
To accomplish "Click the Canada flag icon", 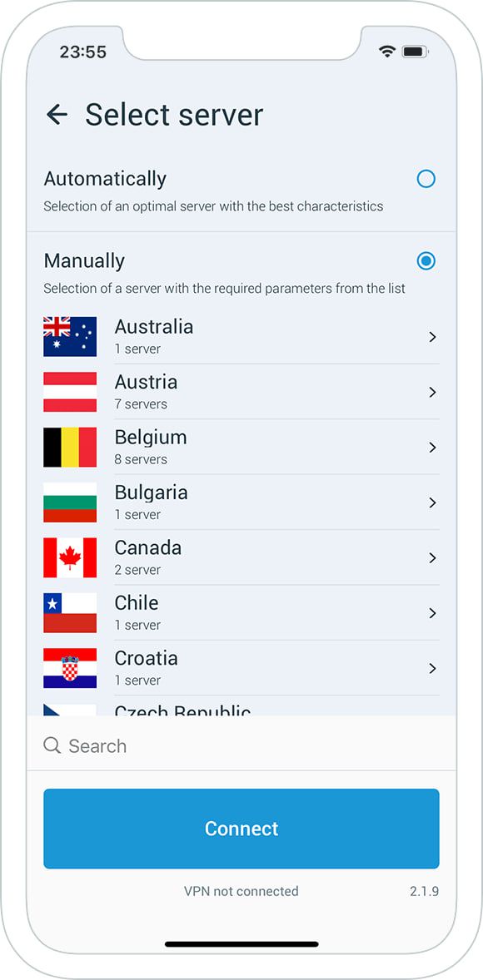I will pos(70,557).
